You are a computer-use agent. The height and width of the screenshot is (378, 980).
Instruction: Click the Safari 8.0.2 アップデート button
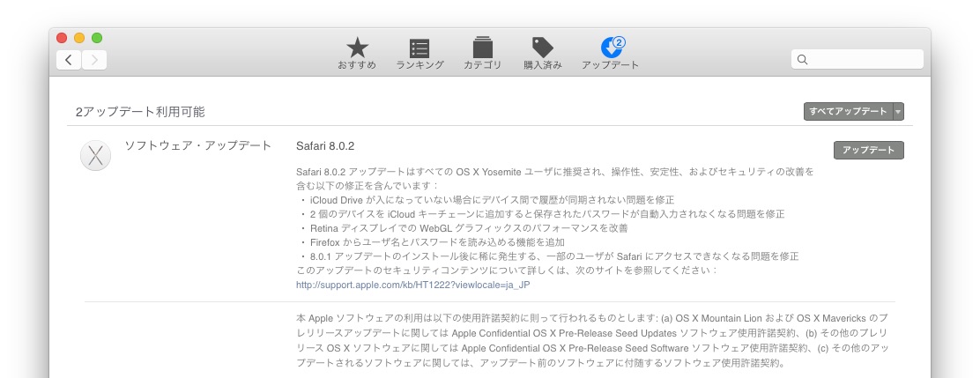tap(869, 150)
